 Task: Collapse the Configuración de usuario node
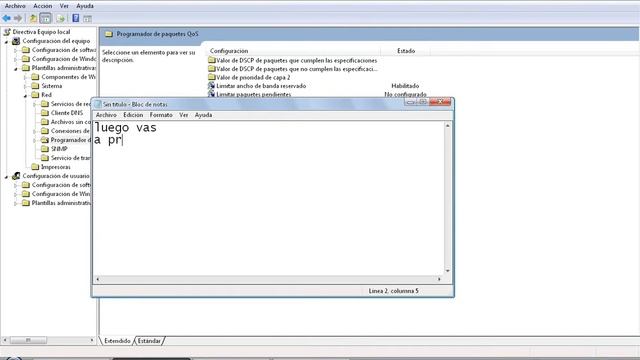7,177
